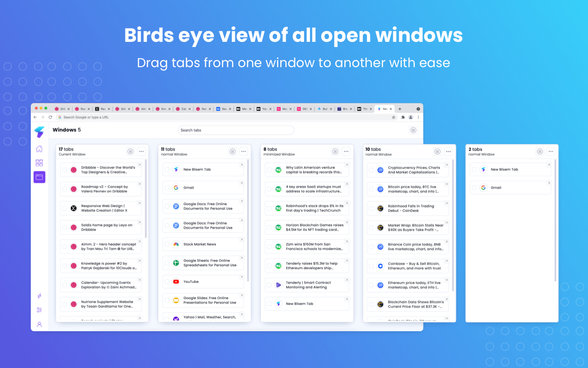The width and height of the screenshot is (588, 368).
Task: Select Robinhood's stock drops 8% card
Action: pyautogui.click(x=306, y=208)
